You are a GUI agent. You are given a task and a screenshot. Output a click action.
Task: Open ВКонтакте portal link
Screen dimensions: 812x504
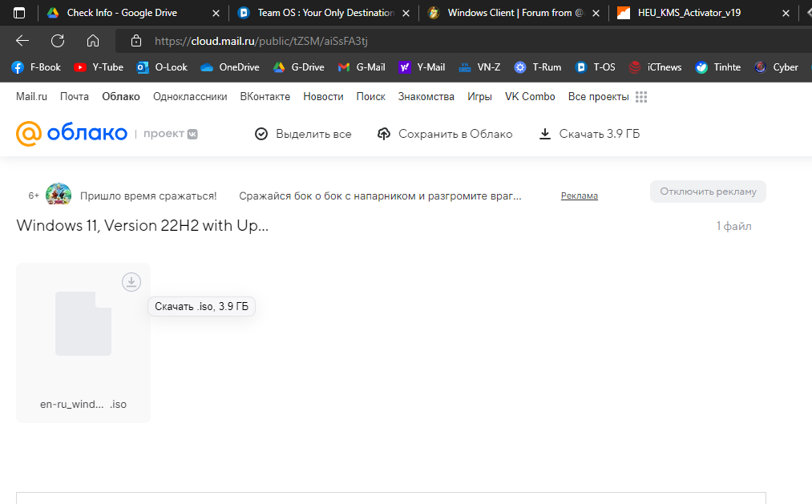click(265, 97)
